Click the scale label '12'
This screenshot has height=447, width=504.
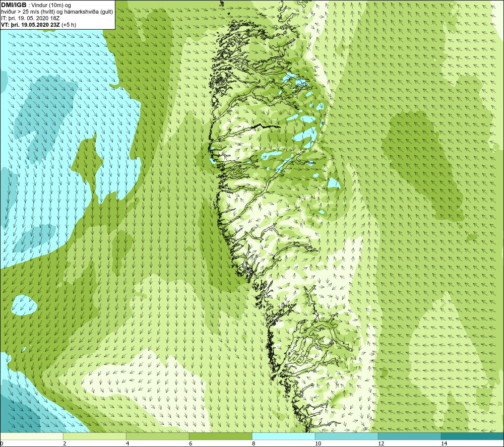(381, 443)
